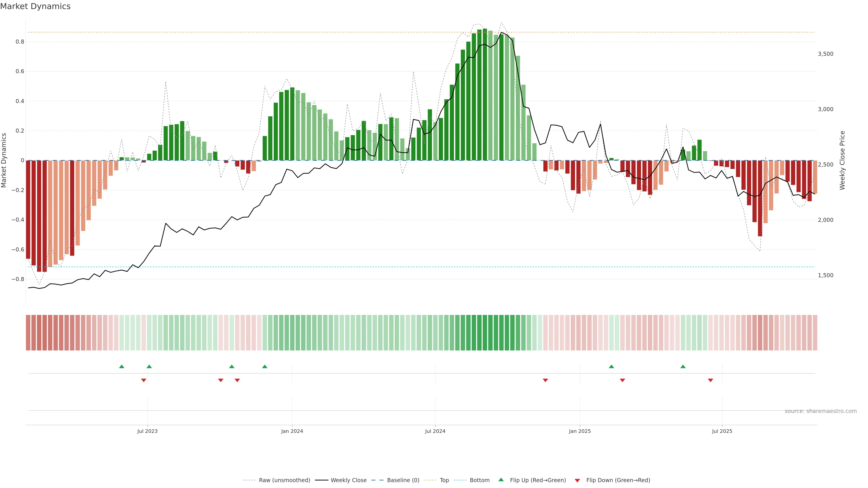
Task: Click the darkest green cell in the heatmap strip
Action: coord(485,333)
